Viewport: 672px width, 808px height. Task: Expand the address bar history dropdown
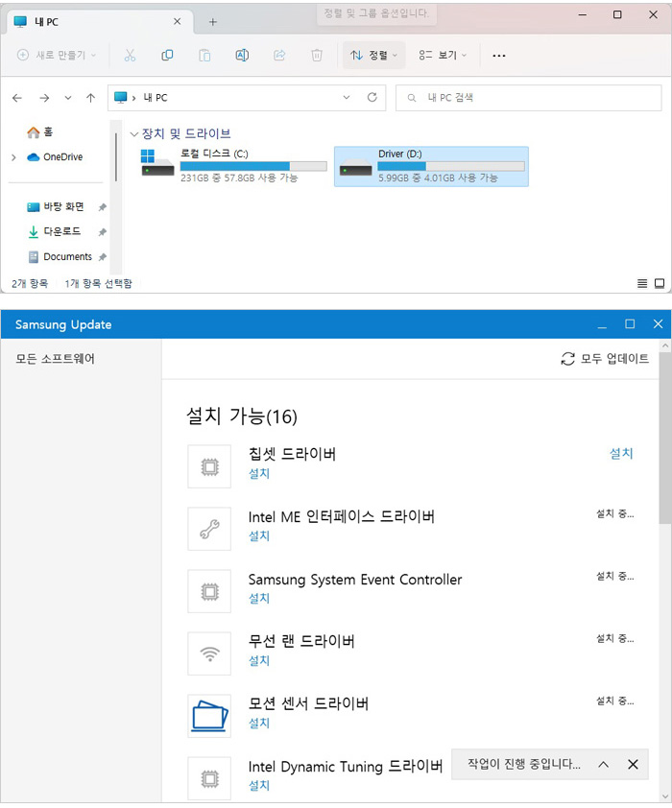pyautogui.click(x=347, y=97)
